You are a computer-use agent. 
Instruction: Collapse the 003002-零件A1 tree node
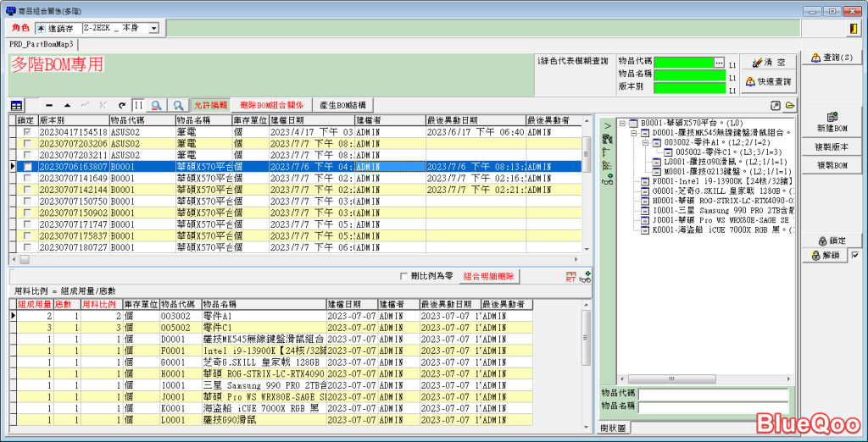point(646,142)
